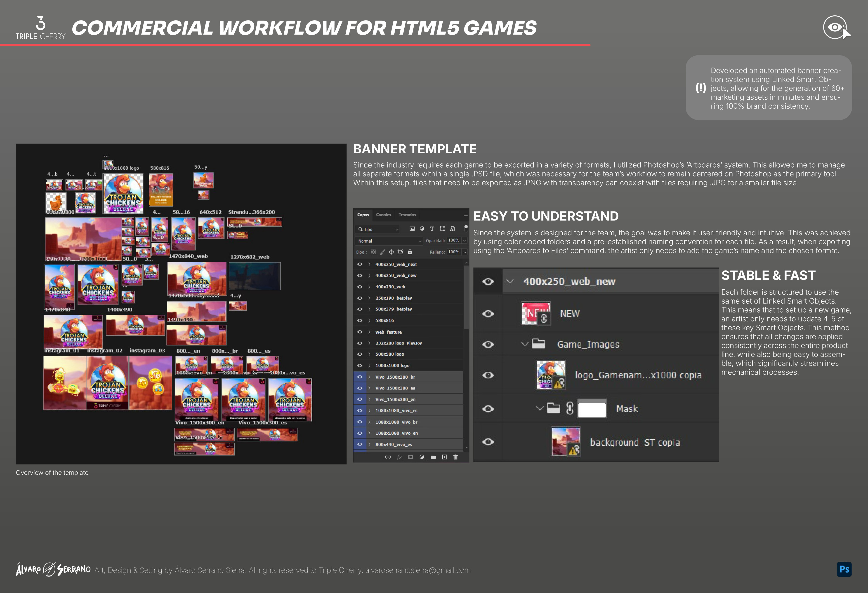Viewport: 868px width, 593px height.
Task: Expand the web_feature artboard group
Action: coord(369,332)
